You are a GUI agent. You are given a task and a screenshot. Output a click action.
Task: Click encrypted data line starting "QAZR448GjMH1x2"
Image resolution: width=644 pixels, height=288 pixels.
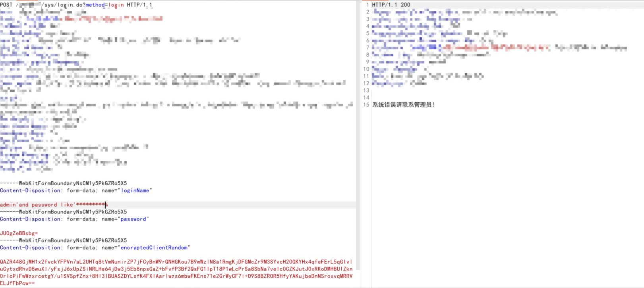pos(176,262)
